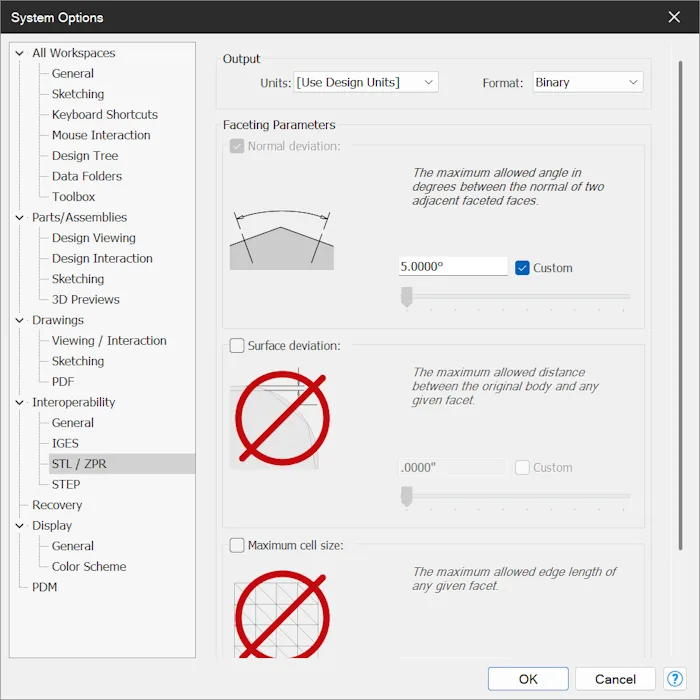Select Toolbox options
Image resolution: width=700 pixels, height=700 pixels.
coord(73,196)
